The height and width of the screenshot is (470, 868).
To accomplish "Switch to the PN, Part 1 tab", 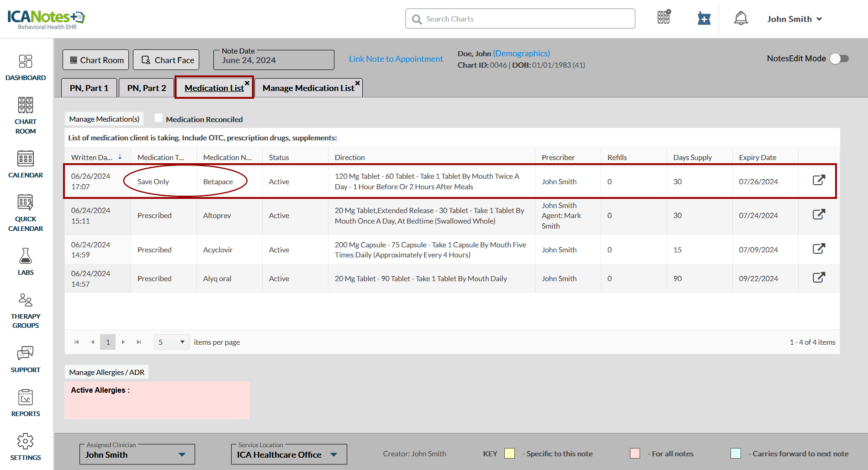I will (x=89, y=88).
